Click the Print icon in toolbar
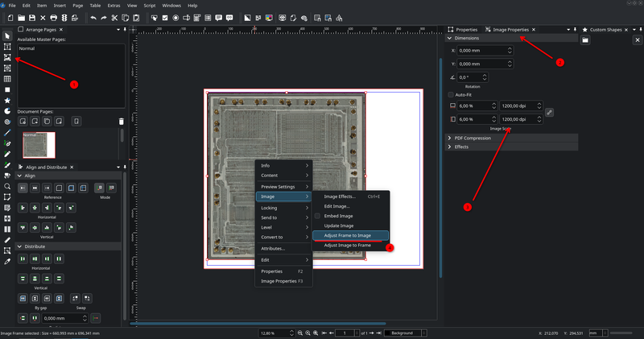This screenshot has height=339, width=644. (x=53, y=18)
